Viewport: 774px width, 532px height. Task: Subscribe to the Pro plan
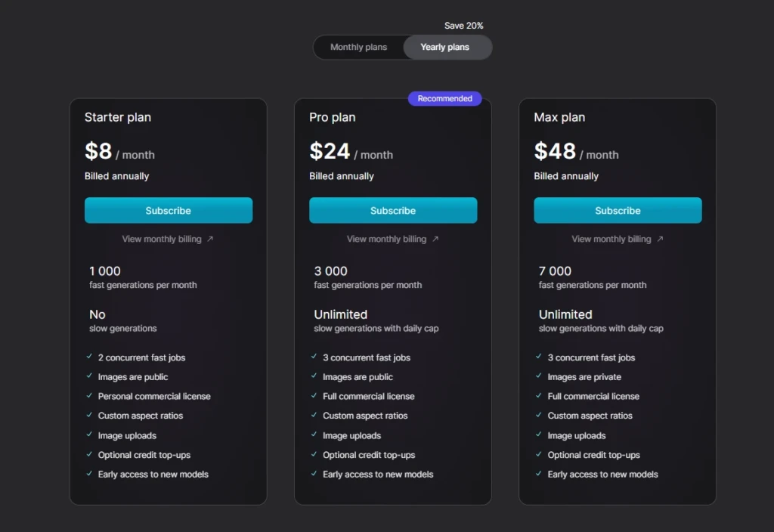[393, 210]
